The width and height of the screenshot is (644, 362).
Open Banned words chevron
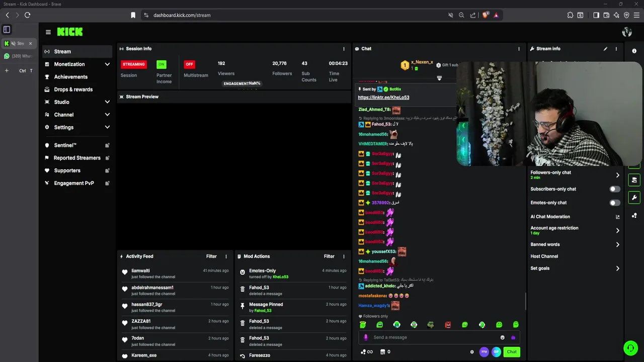pyautogui.click(x=618, y=244)
